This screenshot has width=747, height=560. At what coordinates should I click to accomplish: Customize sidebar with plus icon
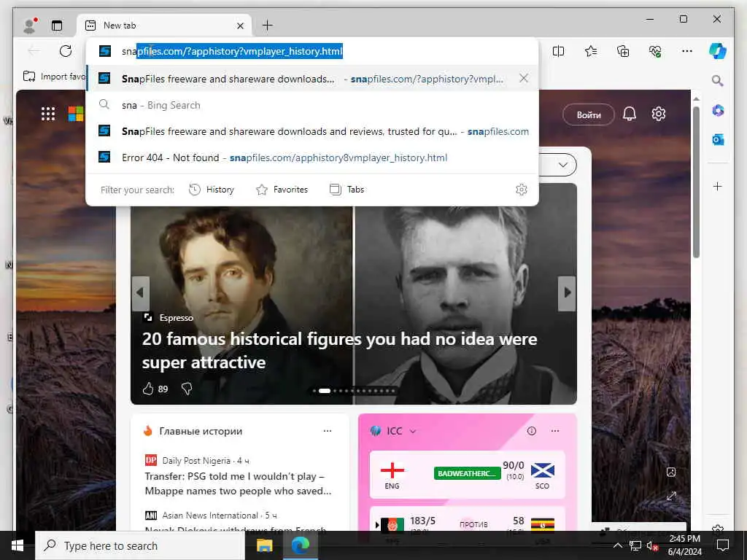point(718,186)
